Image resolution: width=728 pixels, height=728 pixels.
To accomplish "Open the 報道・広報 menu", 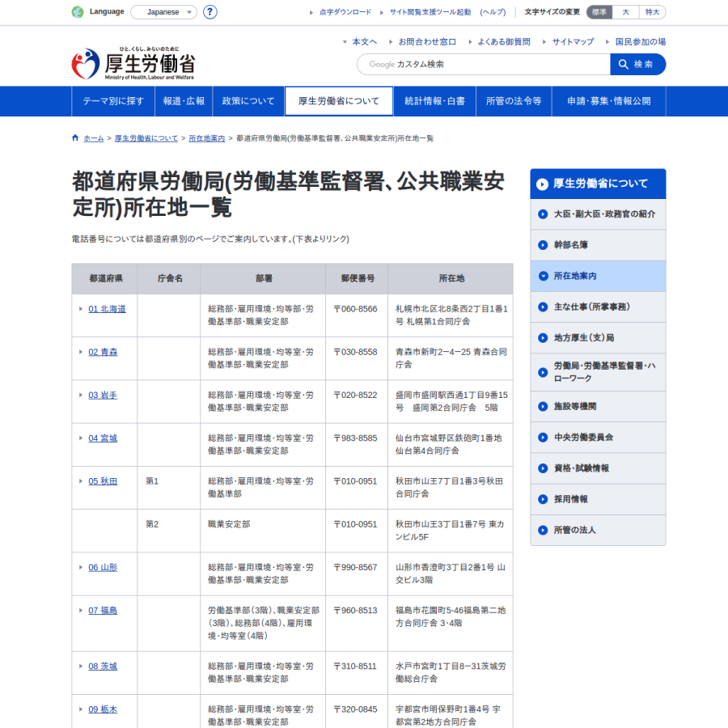I will pyautogui.click(x=184, y=101).
